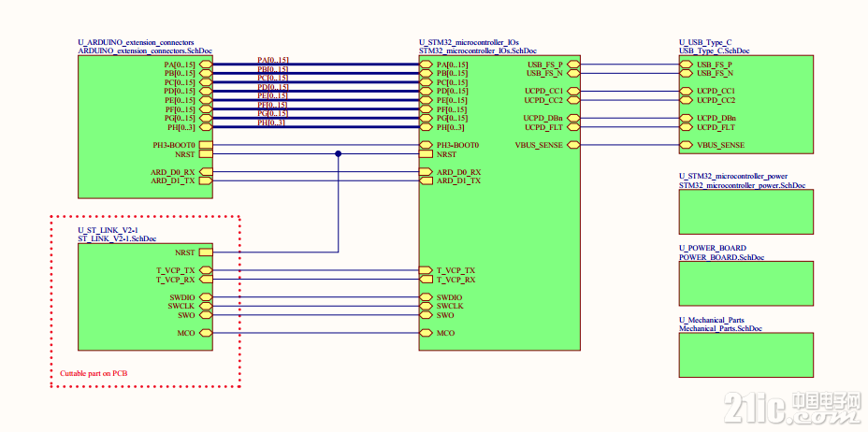Select USB_FS_P port in the STM32 IOs sheet
Viewport: 868px width, 432px height.
(x=573, y=65)
